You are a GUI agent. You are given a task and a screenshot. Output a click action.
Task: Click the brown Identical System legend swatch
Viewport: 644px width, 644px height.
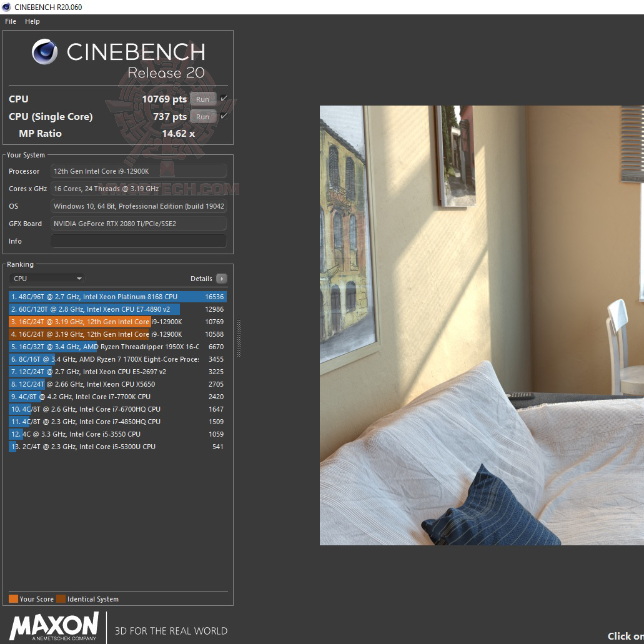(61, 599)
